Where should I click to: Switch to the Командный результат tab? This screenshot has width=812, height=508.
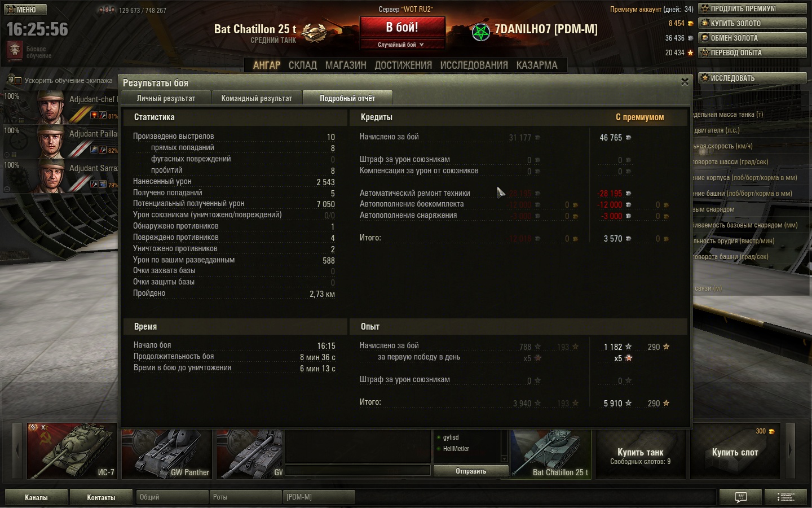[x=257, y=98]
